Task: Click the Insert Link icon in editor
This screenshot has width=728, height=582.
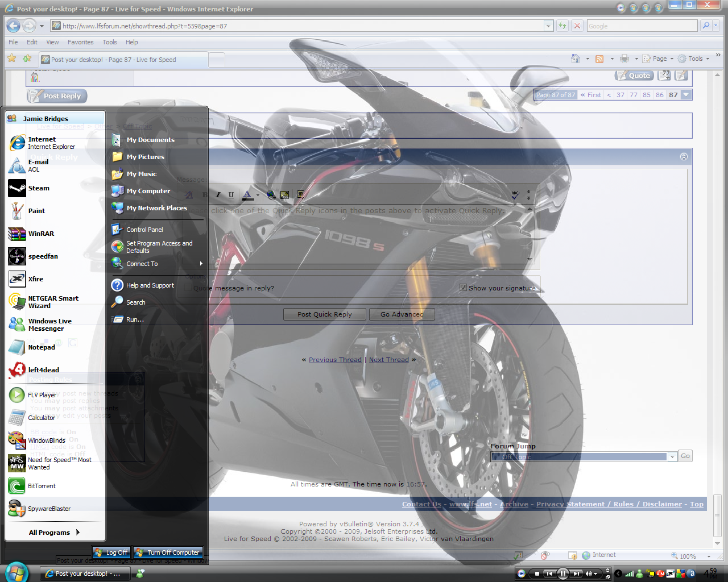Action: click(271, 195)
